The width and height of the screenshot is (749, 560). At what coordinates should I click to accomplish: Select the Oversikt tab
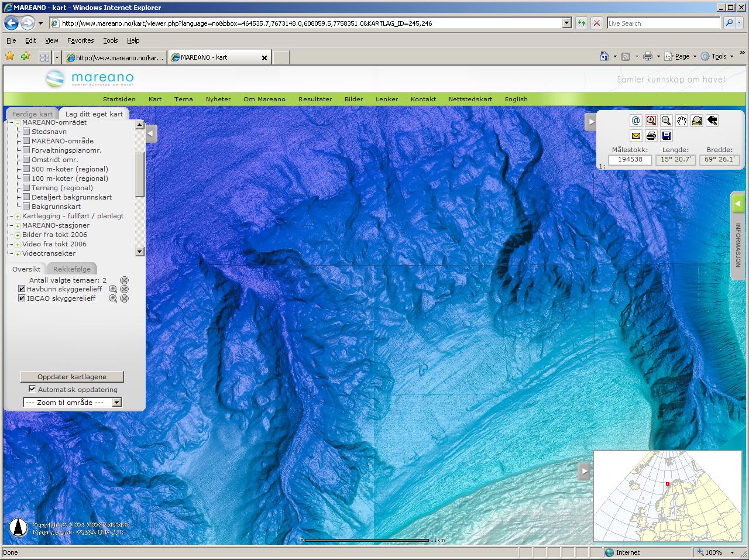click(26, 269)
